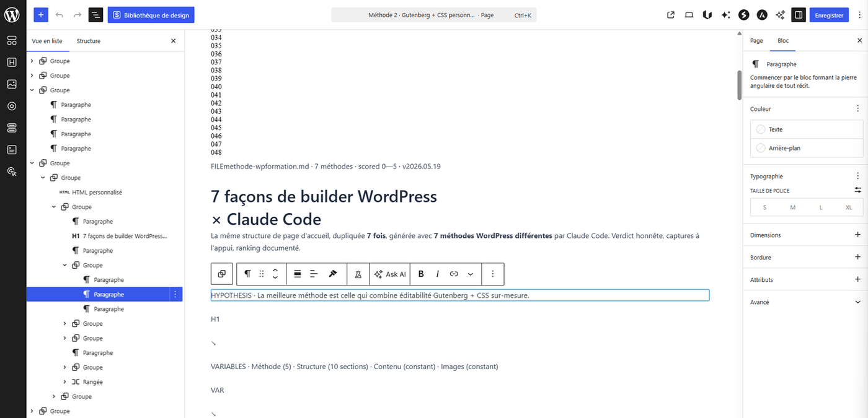Click the Ultimate Addons shield icon

coord(707,15)
